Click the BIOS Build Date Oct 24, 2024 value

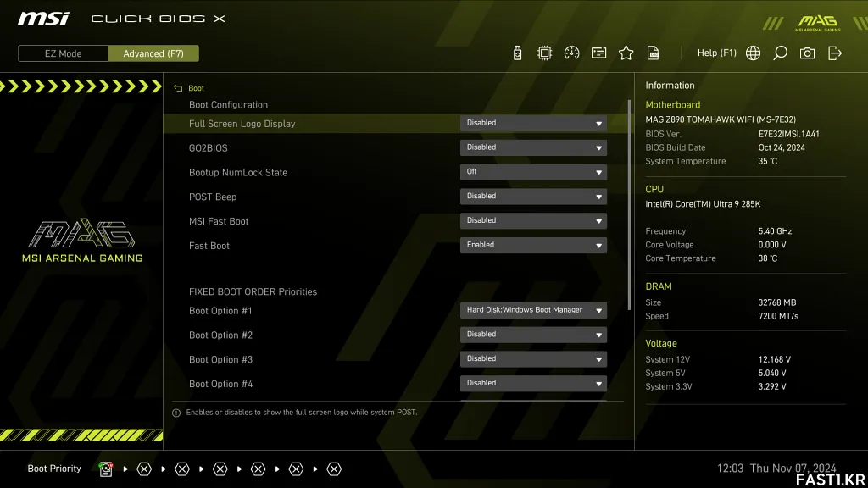tap(782, 147)
